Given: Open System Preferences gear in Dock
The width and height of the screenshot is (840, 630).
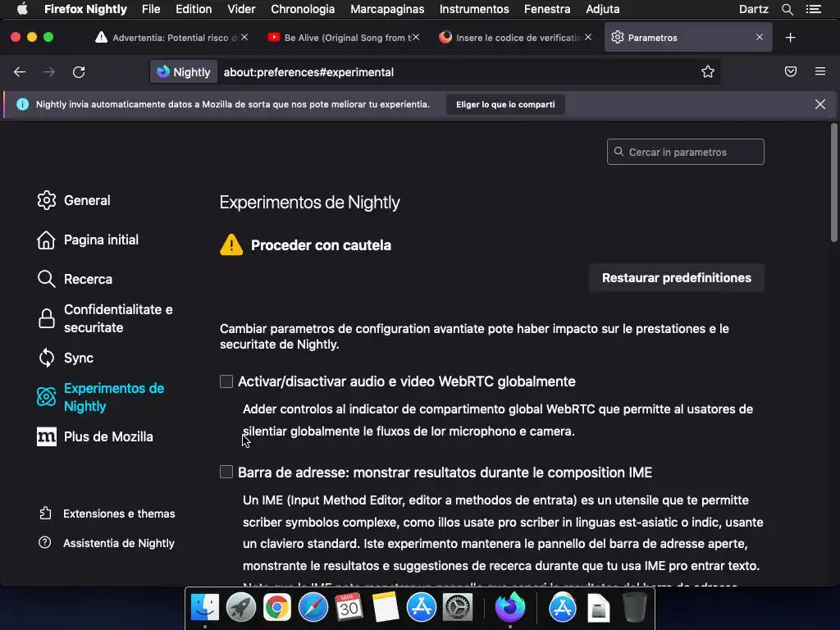Looking at the screenshot, I should 457,608.
